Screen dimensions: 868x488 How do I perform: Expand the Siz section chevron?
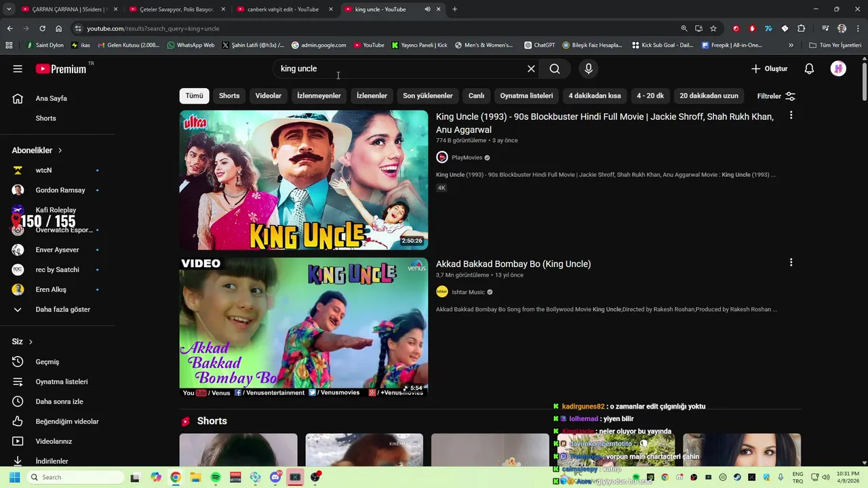[31, 342]
